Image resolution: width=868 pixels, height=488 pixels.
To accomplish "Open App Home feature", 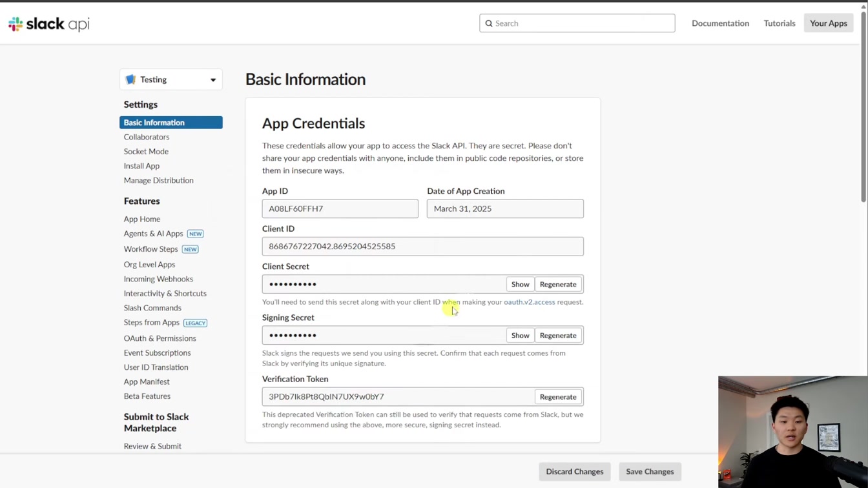I will point(142,219).
